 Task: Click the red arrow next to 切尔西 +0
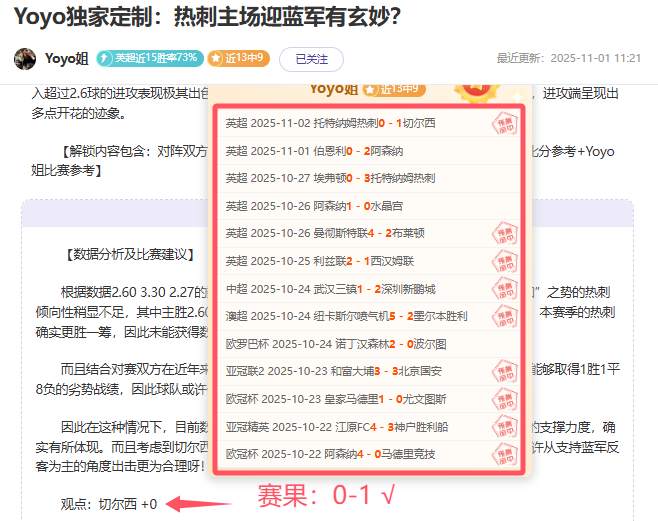(194, 503)
